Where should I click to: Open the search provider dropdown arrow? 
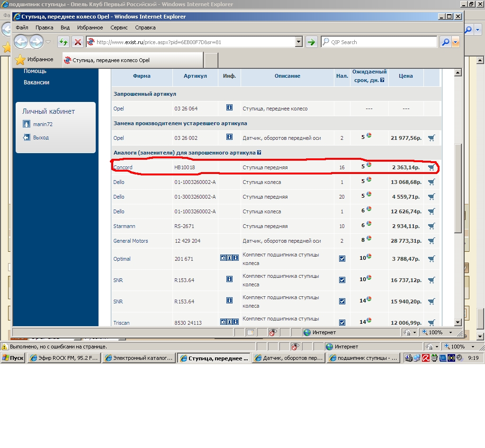[455, 42]
